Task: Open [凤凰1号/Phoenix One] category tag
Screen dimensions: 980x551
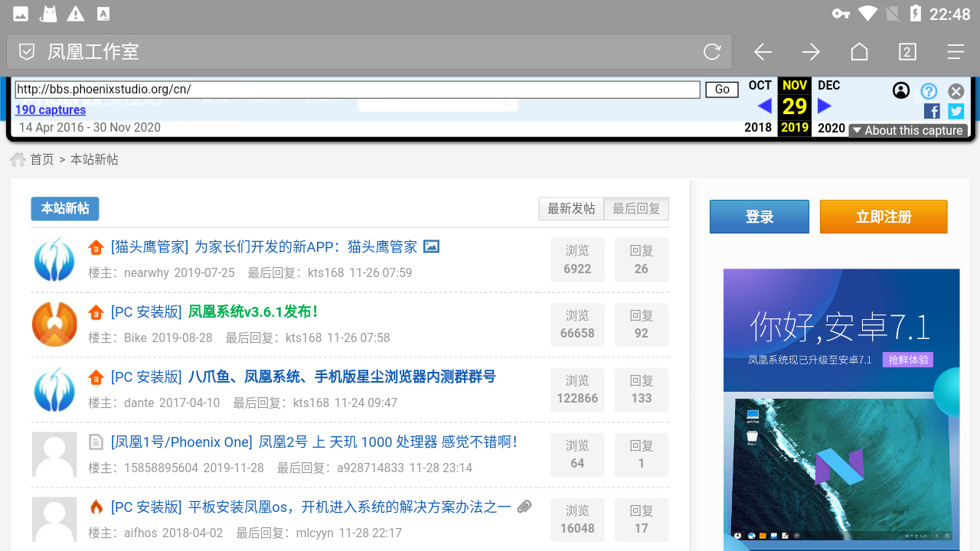Action: click(181, 442)
